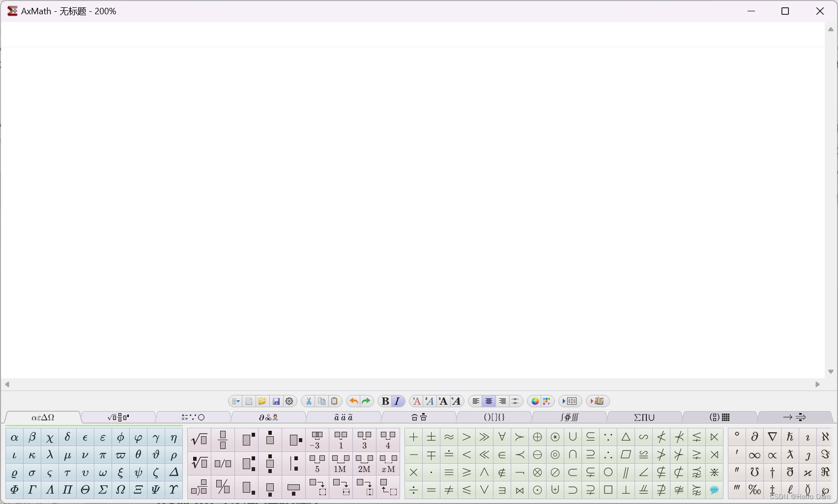Click the vertical scrollbar down arrow
The width and height of the screenshot is (838, 504).
pos(831,372)
